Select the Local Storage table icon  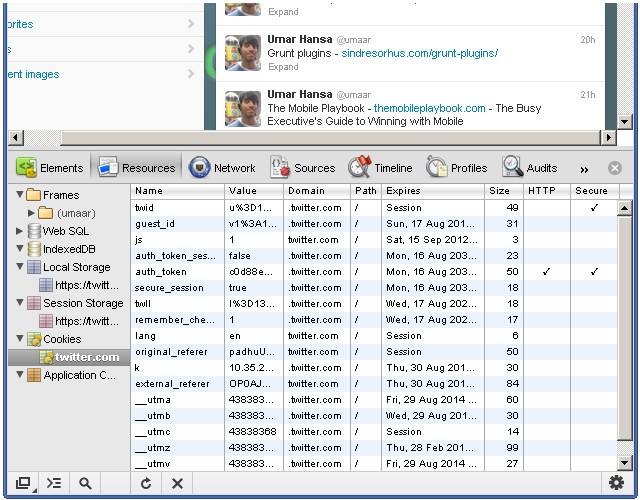34,267
